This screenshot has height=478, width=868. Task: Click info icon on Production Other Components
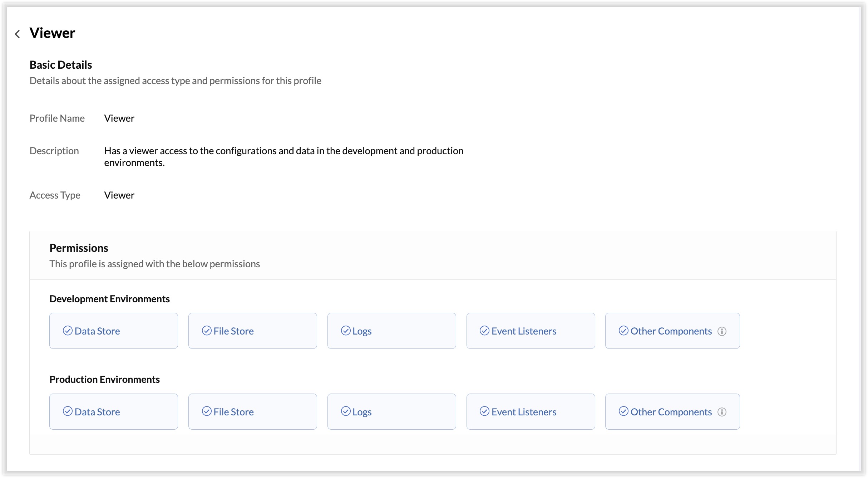coord(722,412)
